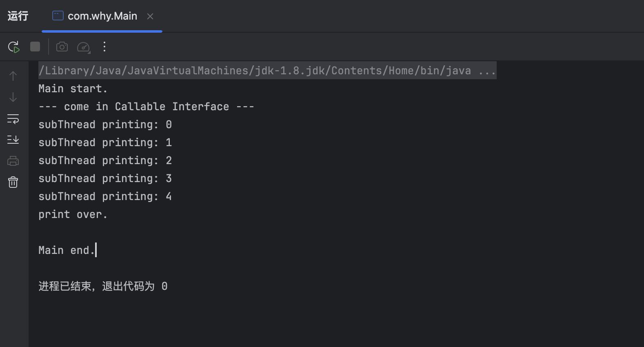The height and width of the screenshot is (347, 644).
Task: Click the Print console output icon
Action: coord(13,161)
